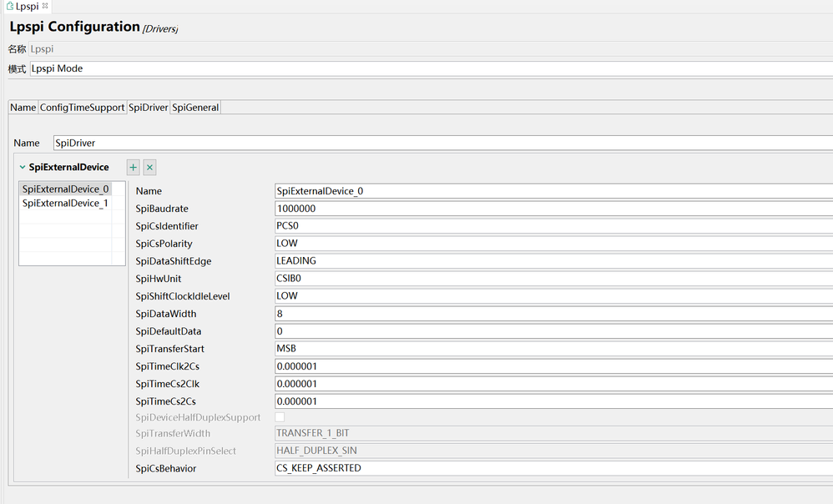Toggle SpiDeviceHalfDuplexSupport checkbox
Image resolution: width=833 pixels, height=504 pixels.
click(x=280, y=417)
